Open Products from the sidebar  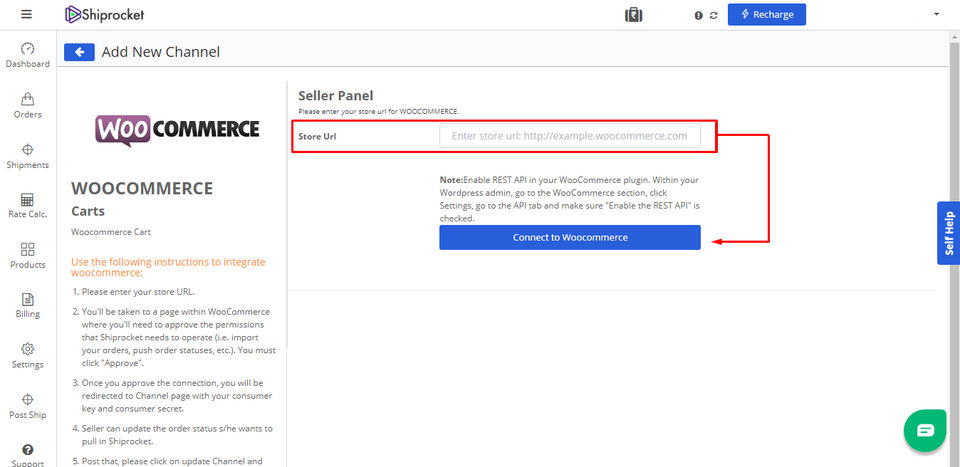point(27,255)
